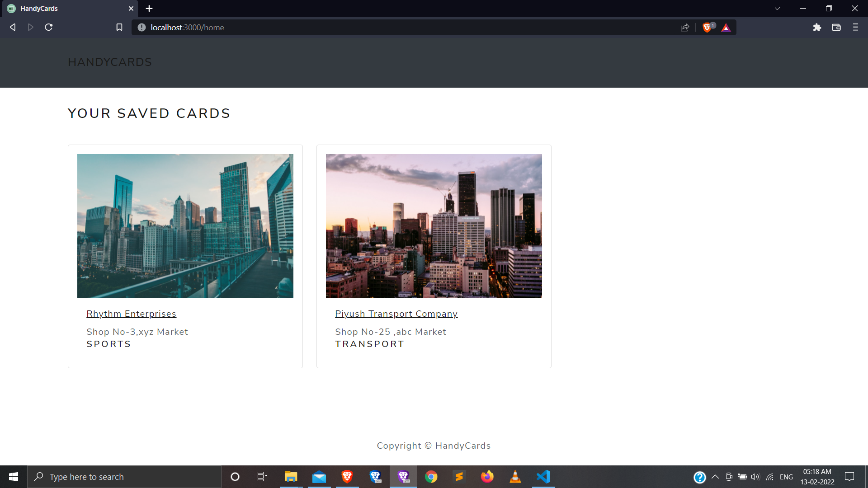
Task: Go back using the back arrow
Action: pos(13,28)
